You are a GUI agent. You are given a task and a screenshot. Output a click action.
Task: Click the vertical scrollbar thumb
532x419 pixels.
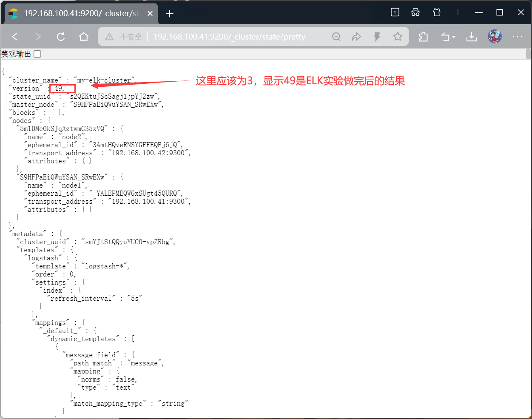[528, 54]
